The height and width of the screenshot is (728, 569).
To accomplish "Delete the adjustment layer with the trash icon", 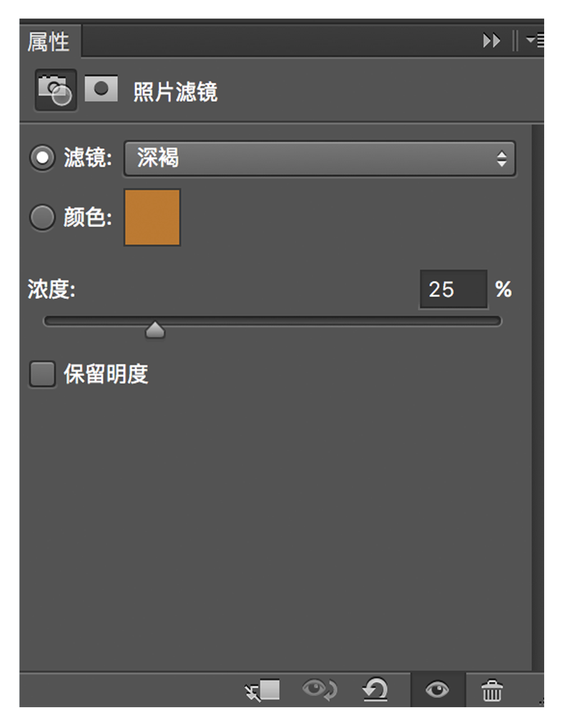I will 492,690.
